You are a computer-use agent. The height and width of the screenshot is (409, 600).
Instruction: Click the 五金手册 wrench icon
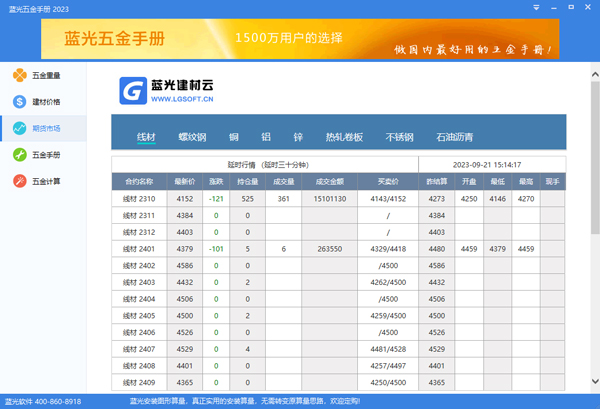point(20,155)
